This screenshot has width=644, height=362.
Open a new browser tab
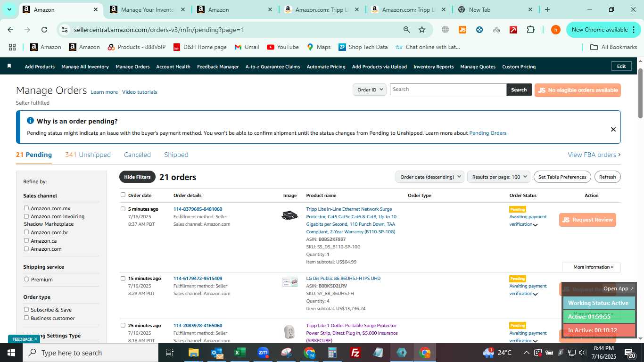pyautogui.click(x=547, y=9)
